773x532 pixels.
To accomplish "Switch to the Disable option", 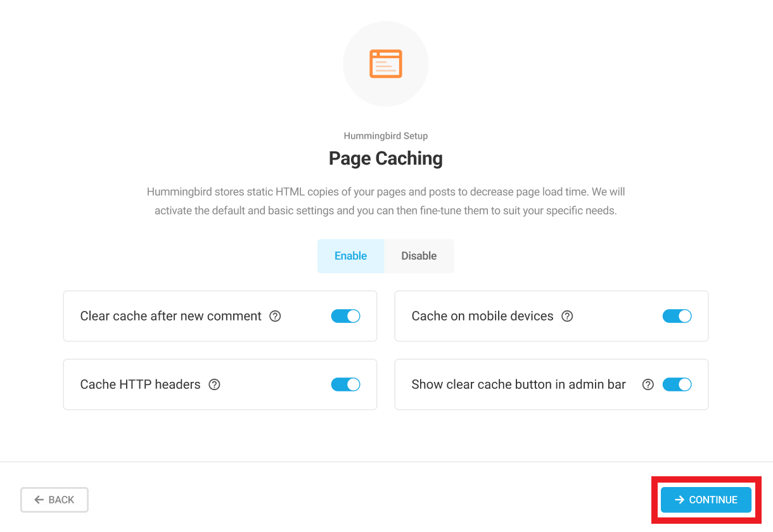I will pos(419,255).
